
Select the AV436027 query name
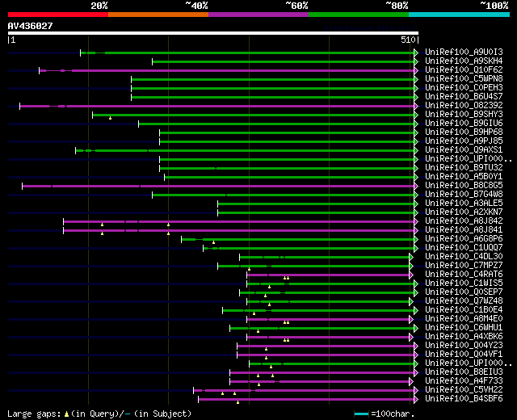31,26
